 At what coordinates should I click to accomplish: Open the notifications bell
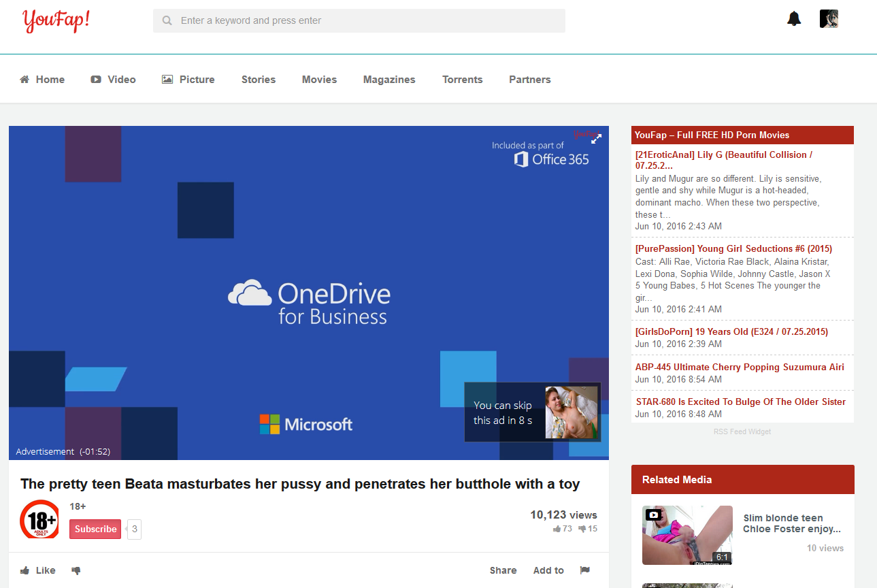tap(794, 19)
